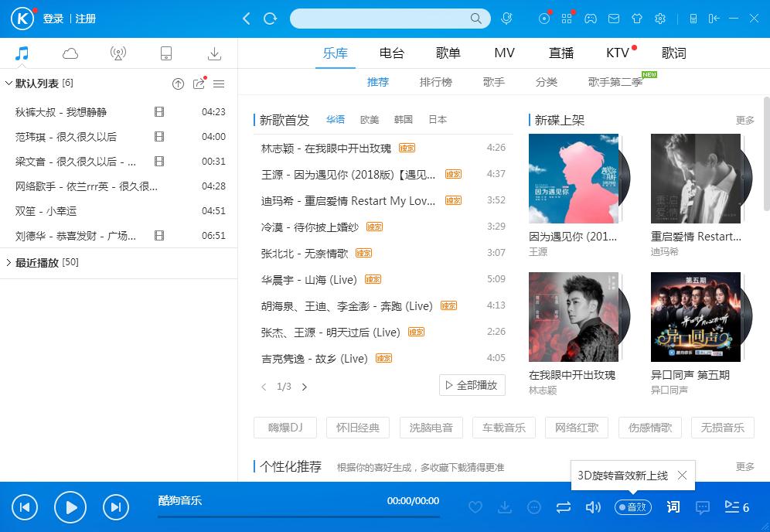Go to previous page of new songs

264,387
